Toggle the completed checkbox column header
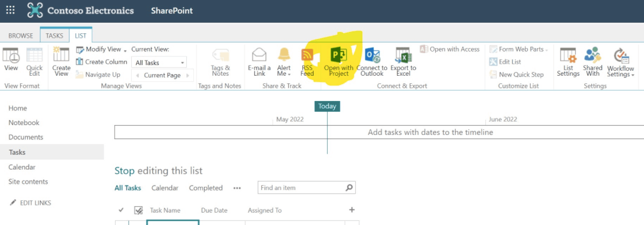This screenshot has width=644, height=225. 138,211
